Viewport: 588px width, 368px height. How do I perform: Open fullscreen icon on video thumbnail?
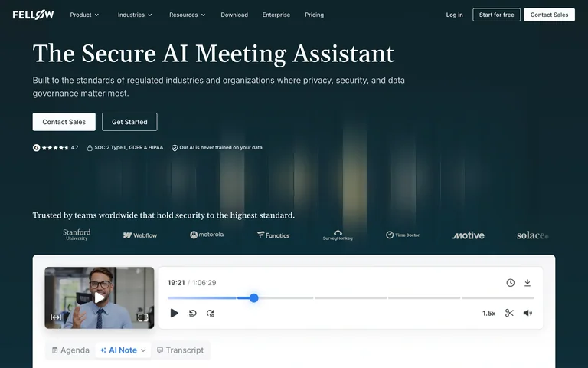click(143, 317)
